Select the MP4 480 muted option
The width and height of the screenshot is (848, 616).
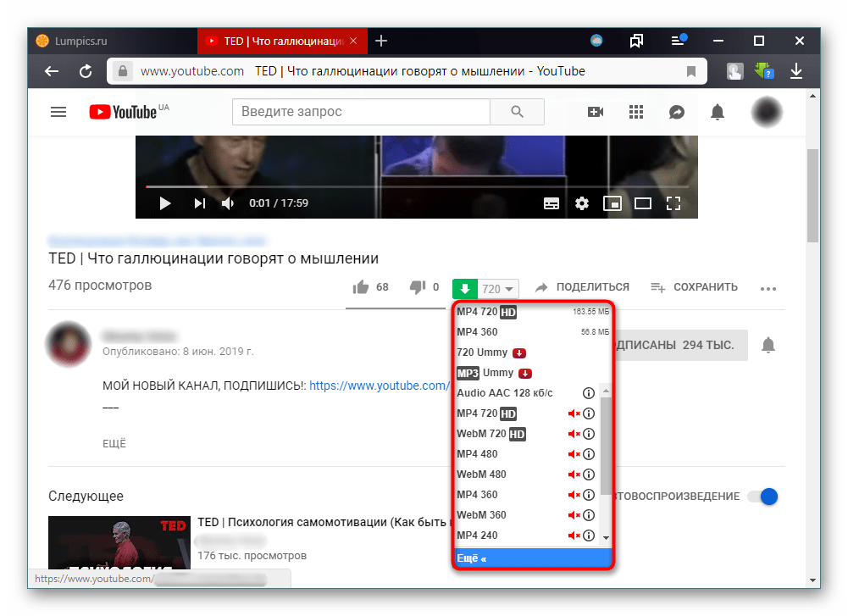(x=525, y=454)
